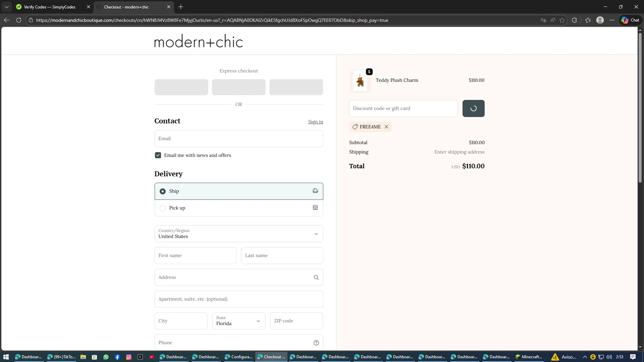Image resolution: width=644 pixels, height=362 pixels.
Task: Start the read aloud feature
Action: 553,20
